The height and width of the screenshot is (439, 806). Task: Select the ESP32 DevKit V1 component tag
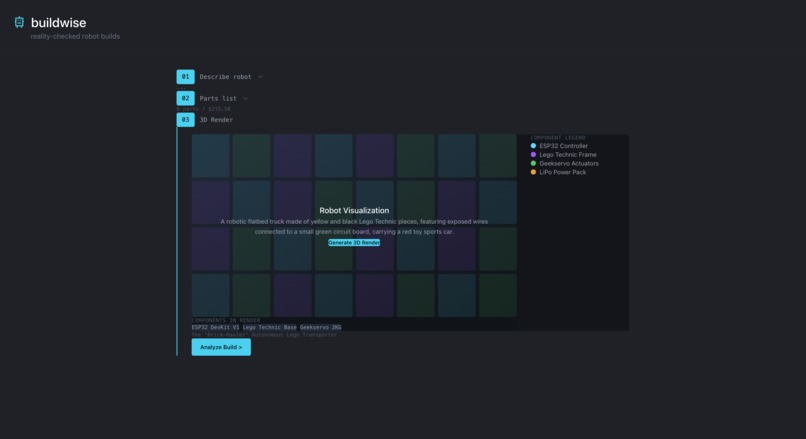(215, 327)
